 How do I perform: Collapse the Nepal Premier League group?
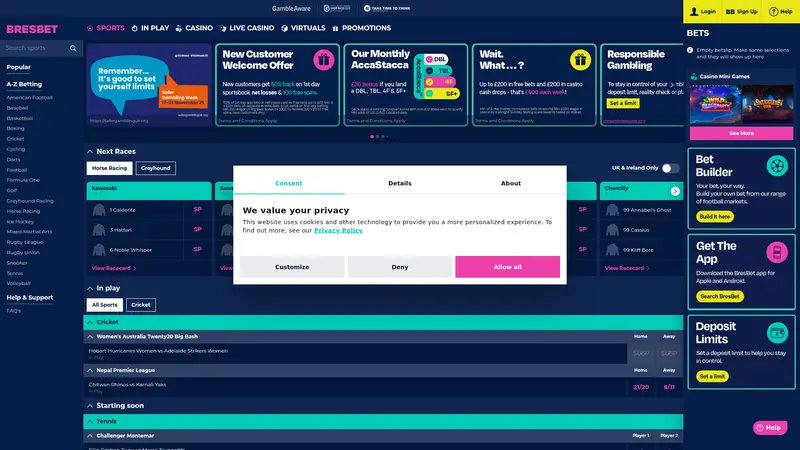click(x=90, y=370)
